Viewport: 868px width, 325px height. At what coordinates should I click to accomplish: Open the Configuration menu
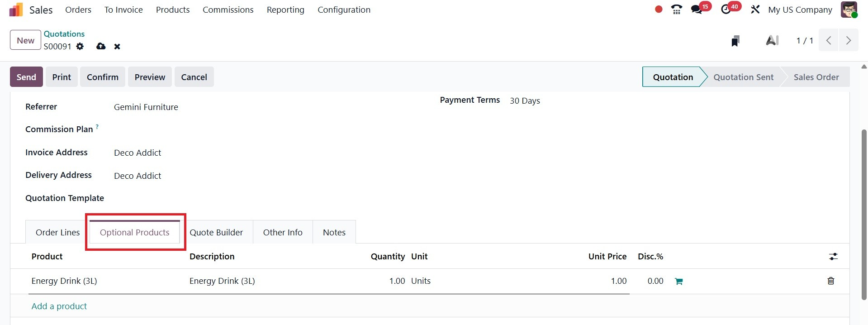click(344, 10)
